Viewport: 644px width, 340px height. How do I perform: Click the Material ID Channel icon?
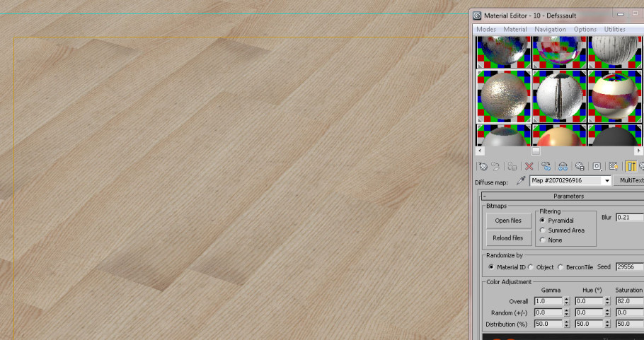pos(597,166)
